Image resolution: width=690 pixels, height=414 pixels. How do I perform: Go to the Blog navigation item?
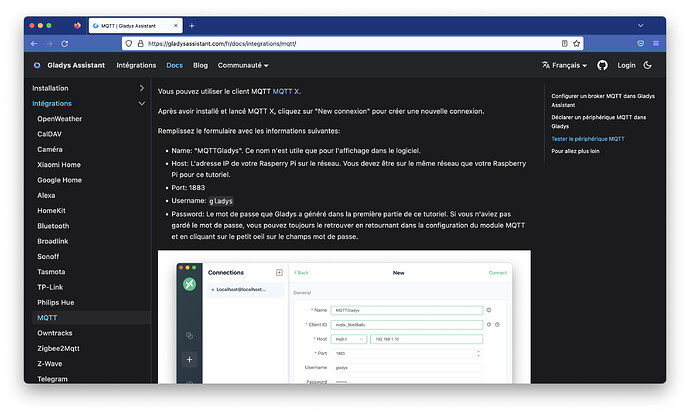(200, 65)
